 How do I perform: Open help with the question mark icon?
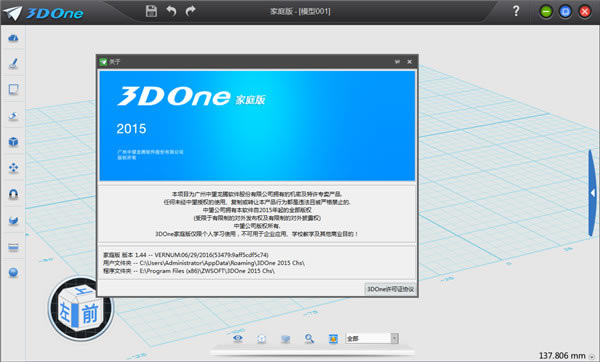pyautogui.click(x=515, y=11)
